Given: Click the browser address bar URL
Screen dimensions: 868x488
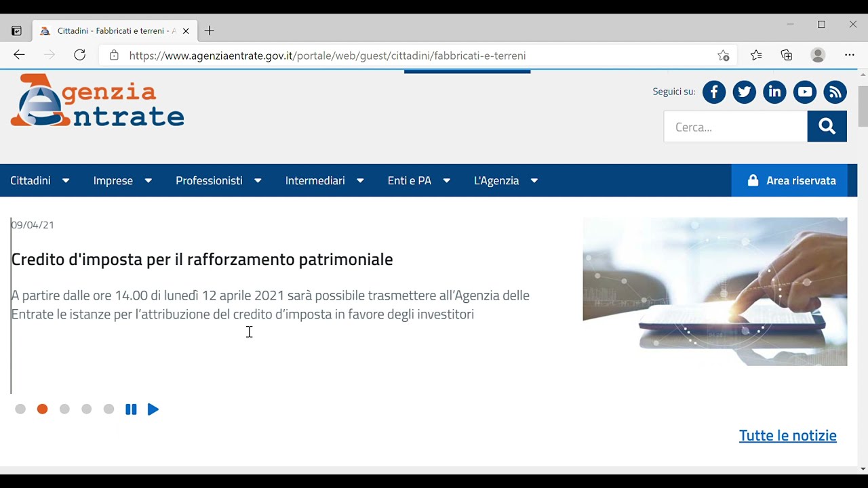Looking at the screenshot, I should (328, 56).
